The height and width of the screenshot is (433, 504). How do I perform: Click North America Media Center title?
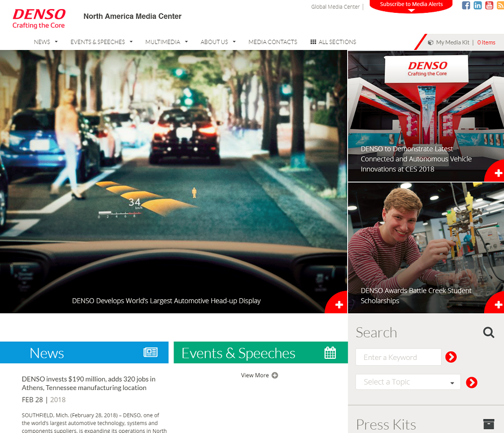tap(132, 16)
